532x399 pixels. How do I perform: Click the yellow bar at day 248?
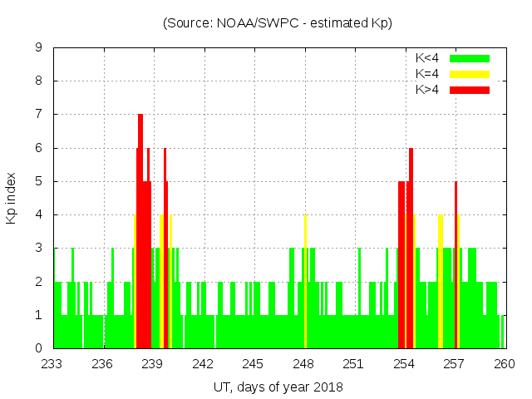(x=306, y=283)
